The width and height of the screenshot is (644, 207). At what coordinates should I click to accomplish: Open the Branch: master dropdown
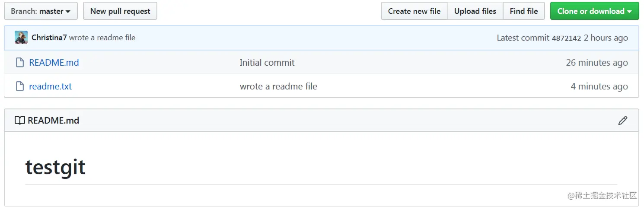coord(41,11)
